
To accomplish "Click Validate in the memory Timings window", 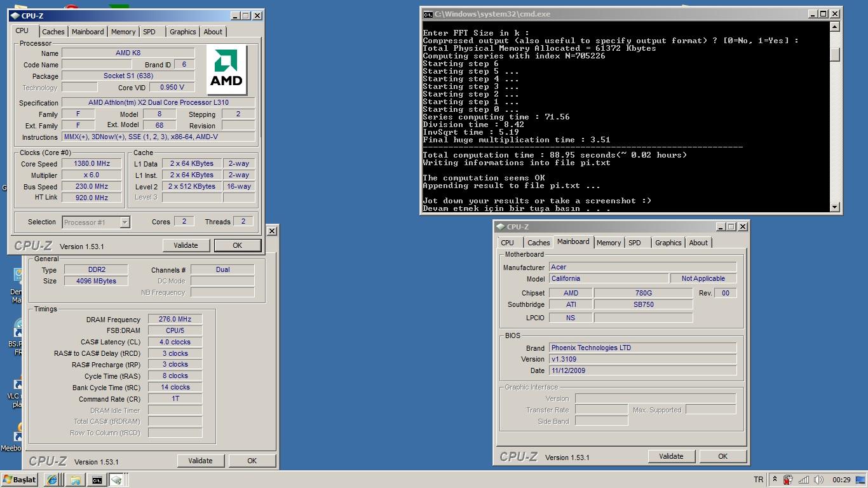I will (200, 461).
